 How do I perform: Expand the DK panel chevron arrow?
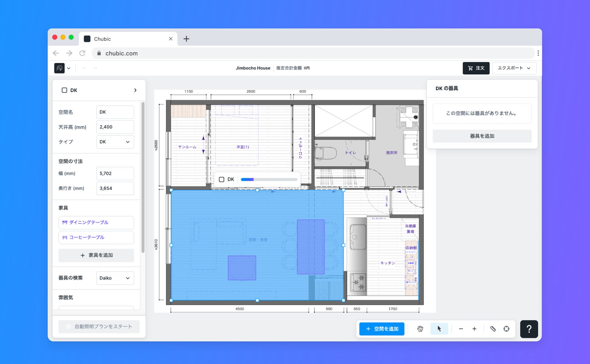tap(135, 90)
